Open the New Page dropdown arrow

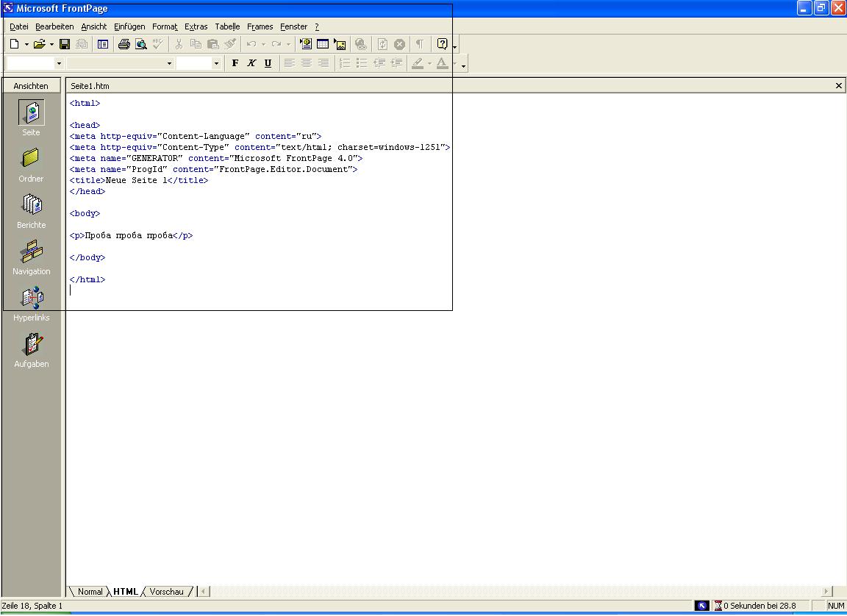pyautogui.click(x=26, y=44)
